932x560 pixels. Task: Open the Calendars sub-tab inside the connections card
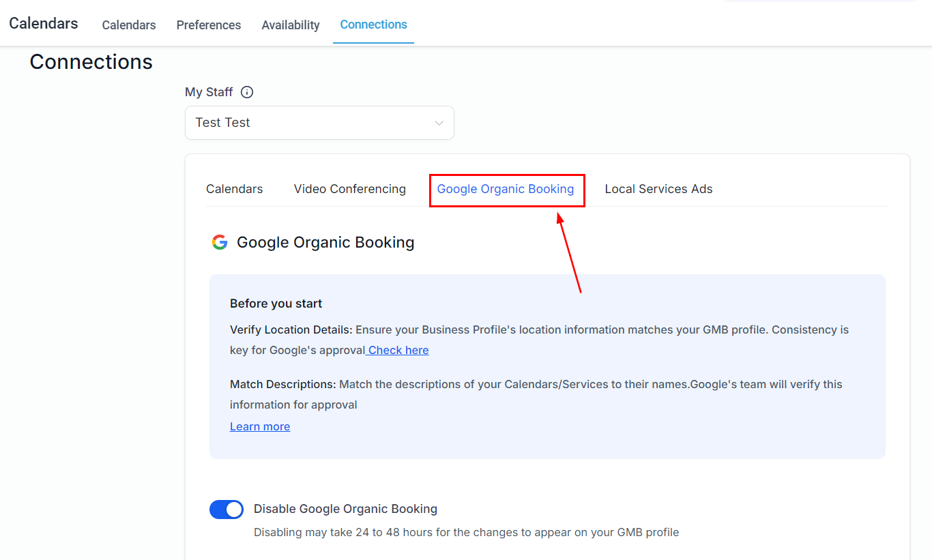(235, 189)
